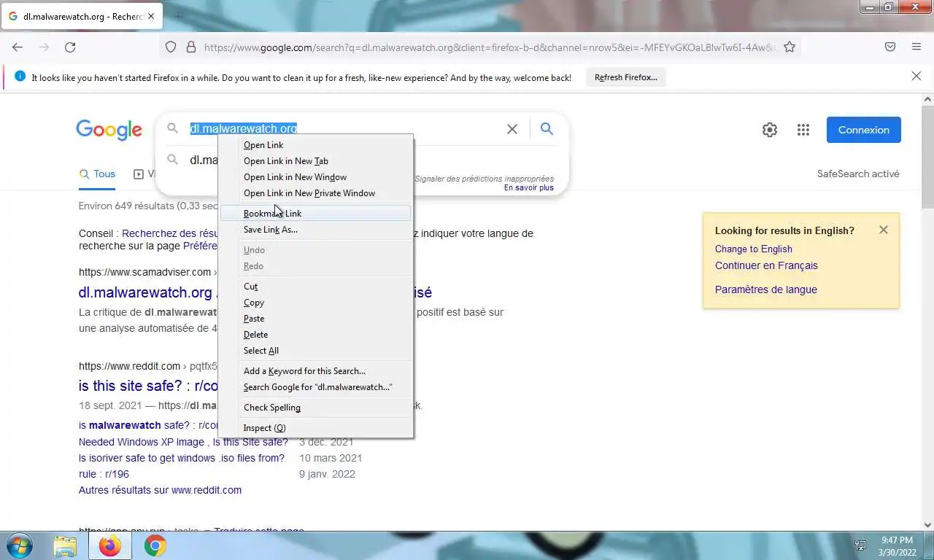Launch Chrome from taskbar
This screenshot has height=560, width=934.
tap(155, 545)
